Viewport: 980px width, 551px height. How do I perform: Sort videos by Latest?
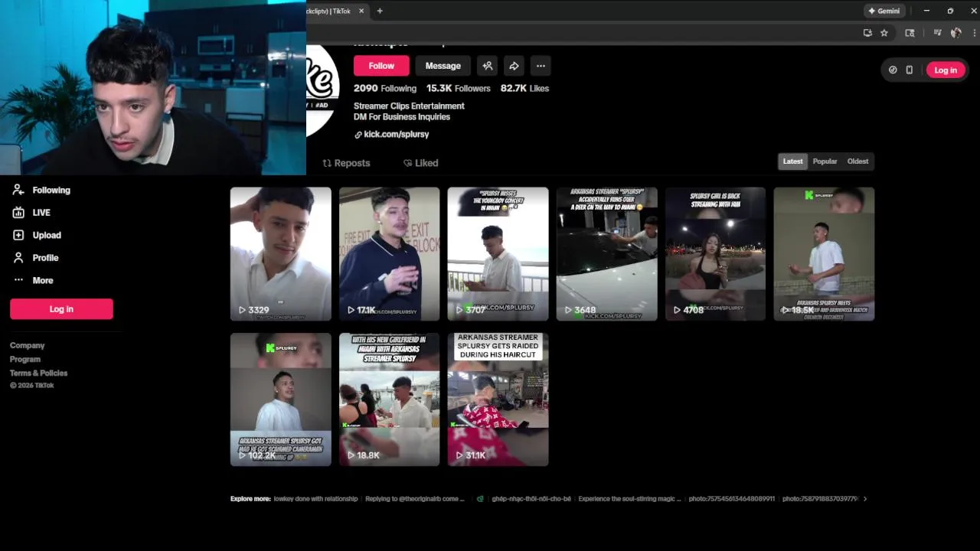(x=793, y=161)
